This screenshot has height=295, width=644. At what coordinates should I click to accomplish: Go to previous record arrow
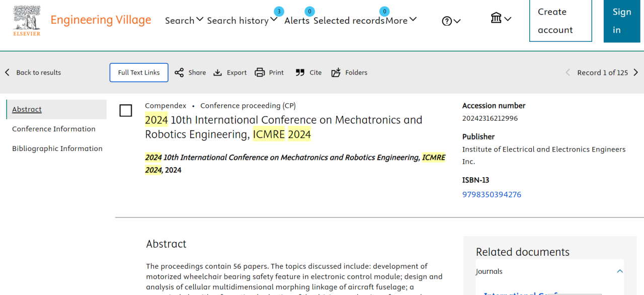pyautogui.click(x=568, y=72)
